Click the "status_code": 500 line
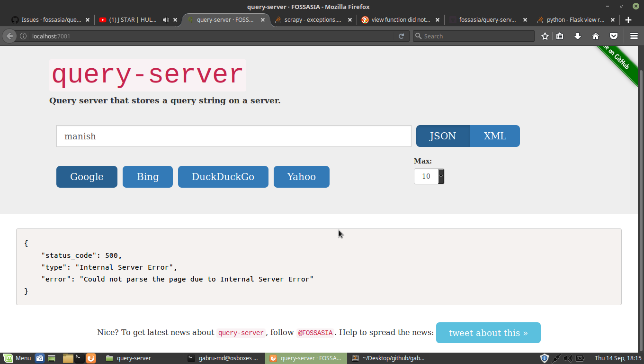Screen dimensions: 644x364 pyautogui.click(x=81, y=255)
